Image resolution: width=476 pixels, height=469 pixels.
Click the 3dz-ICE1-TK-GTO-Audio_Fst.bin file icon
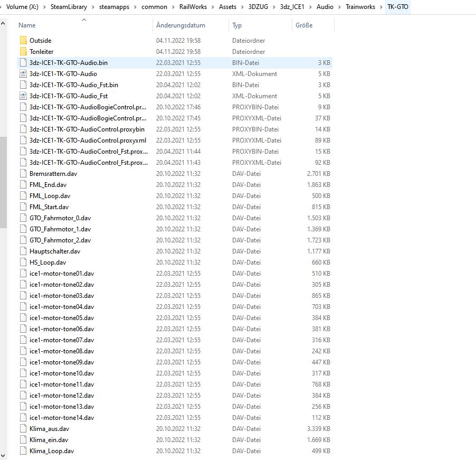tap(23, 85)
